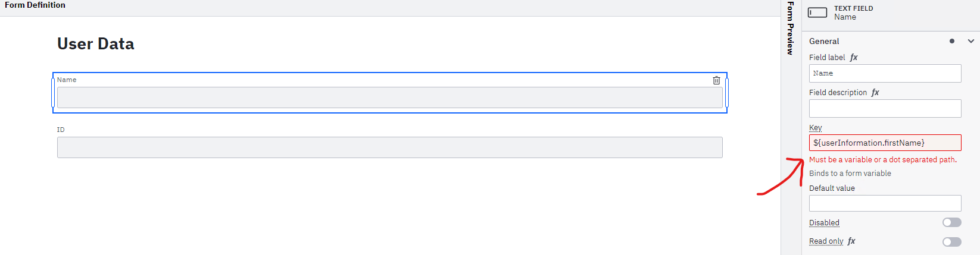This screenshot has height=255, width=980.
Task: Click the Form Definition header tab
Action: point(35,5)
